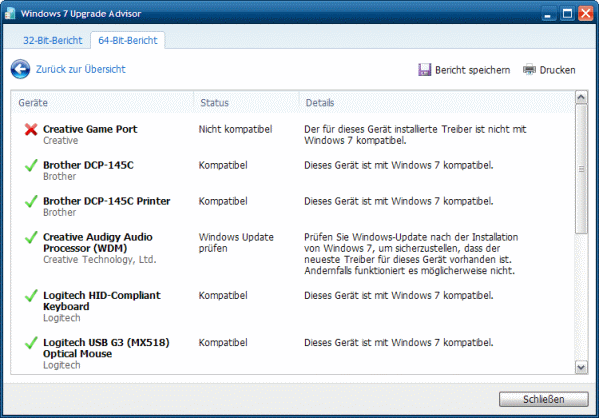The height and width of the screenshot is (418, 599).
Task: Switch to the 32-Bit-Bericht tab
Action: pyautogui.click(x=53, y=41)
